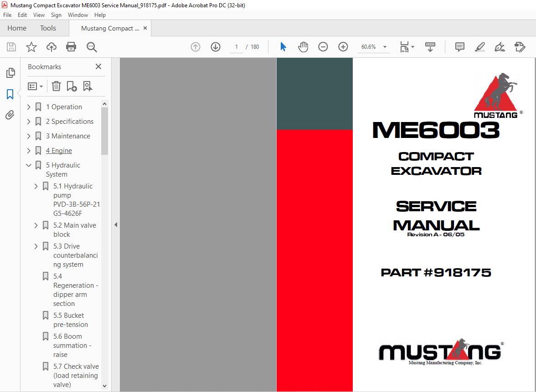This screenshot has height=392, width=536.
Task: Go to 5.6 Boom summation raise
Action: coord(72,345)
